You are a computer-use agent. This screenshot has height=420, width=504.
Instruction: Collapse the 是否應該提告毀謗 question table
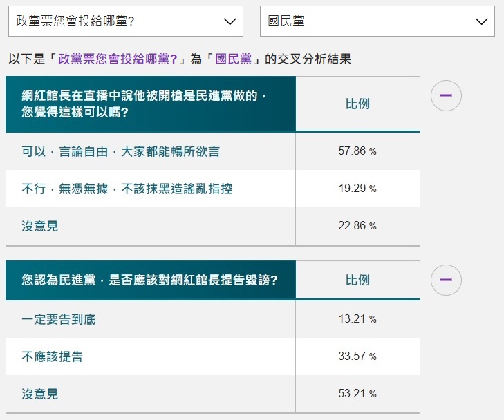[446, 280]
